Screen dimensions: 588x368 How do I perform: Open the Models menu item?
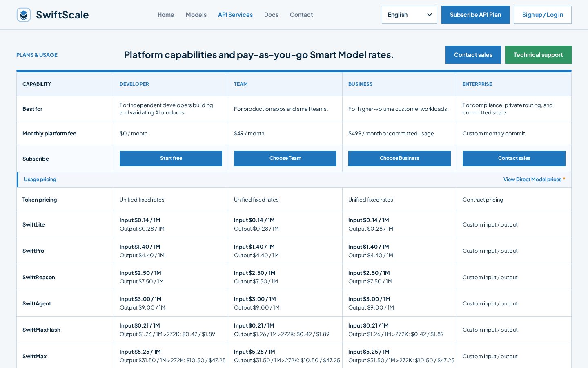(x=196, y=15)
